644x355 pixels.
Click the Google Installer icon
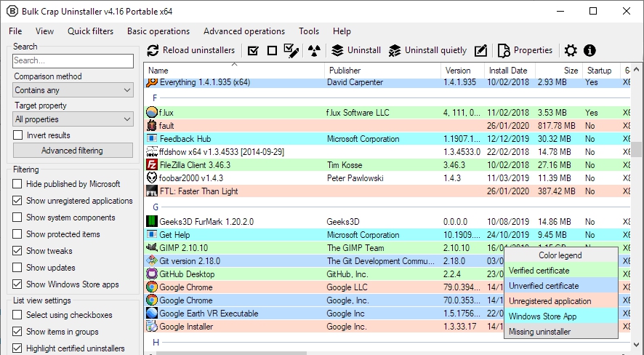pyautogui.click(x=152, y=327)
